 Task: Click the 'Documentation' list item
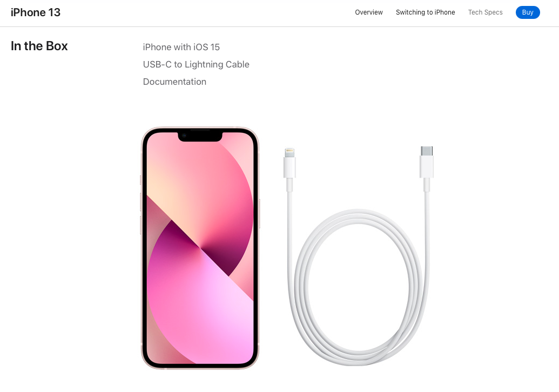(x=174, y=82)
